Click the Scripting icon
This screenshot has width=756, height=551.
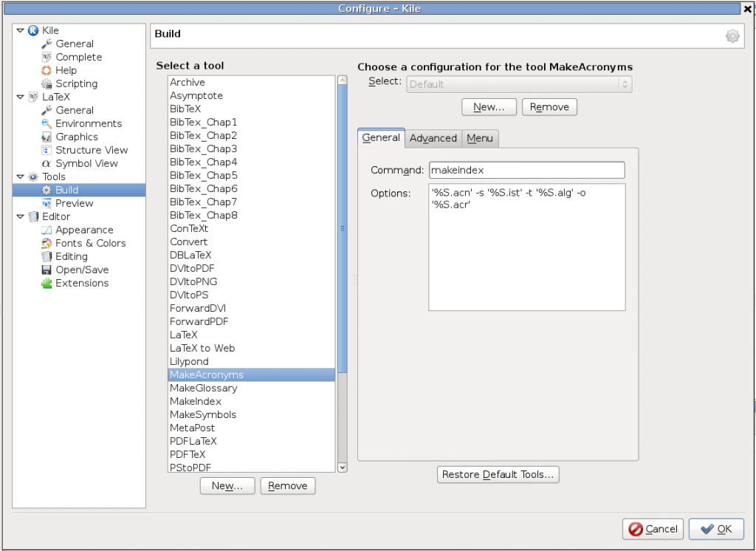point(47,83)
